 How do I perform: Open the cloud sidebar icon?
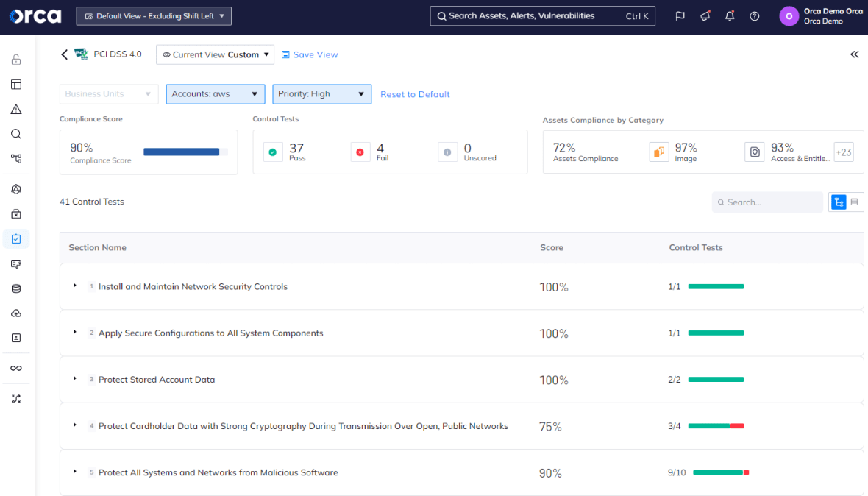tap(16, 313)
